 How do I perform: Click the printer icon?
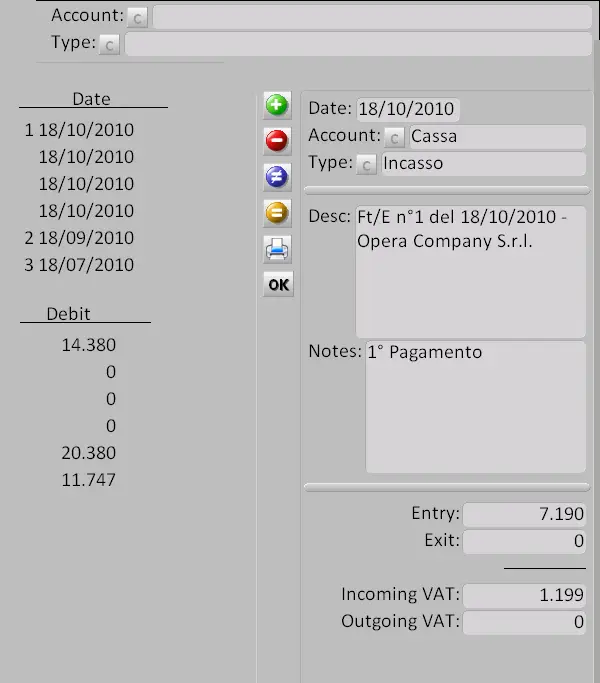click(277, 249)
